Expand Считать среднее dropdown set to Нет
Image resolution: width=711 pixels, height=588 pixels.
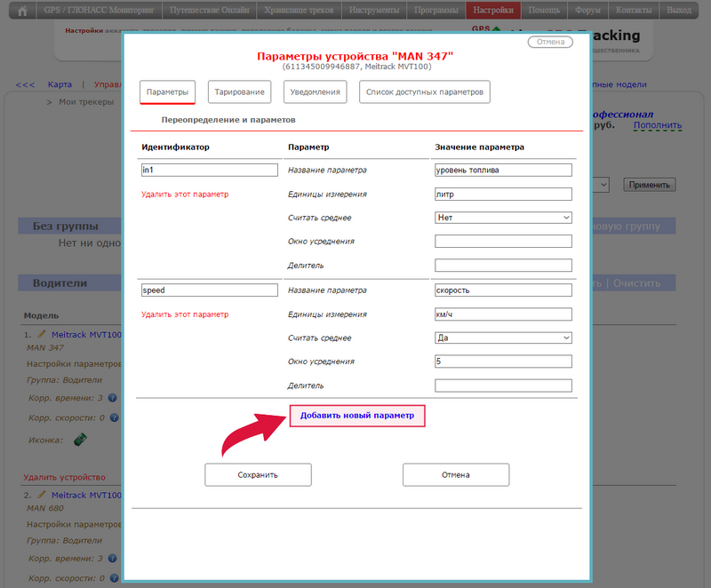tap(503, 218)
